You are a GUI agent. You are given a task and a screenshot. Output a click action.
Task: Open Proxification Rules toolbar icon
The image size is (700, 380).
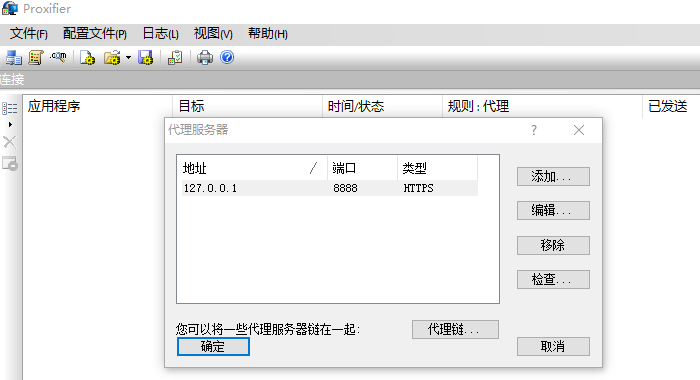click(x=36, y=58)
